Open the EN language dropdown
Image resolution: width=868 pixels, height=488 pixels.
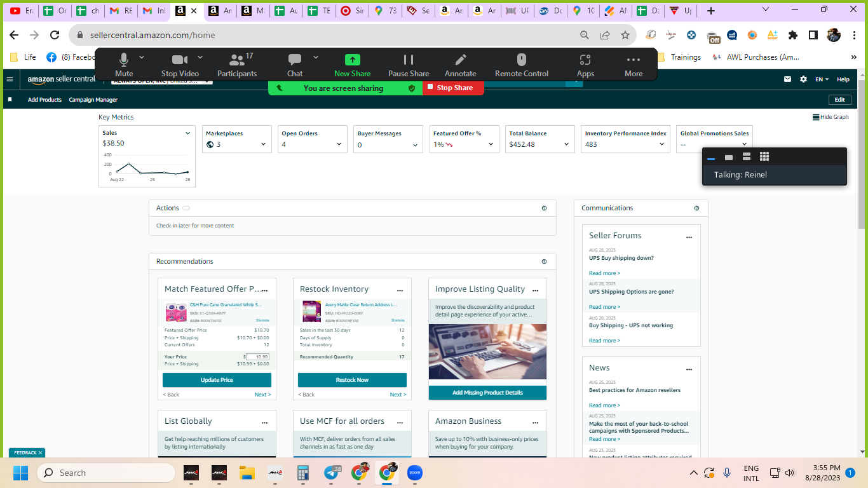[x=822, y=79]
